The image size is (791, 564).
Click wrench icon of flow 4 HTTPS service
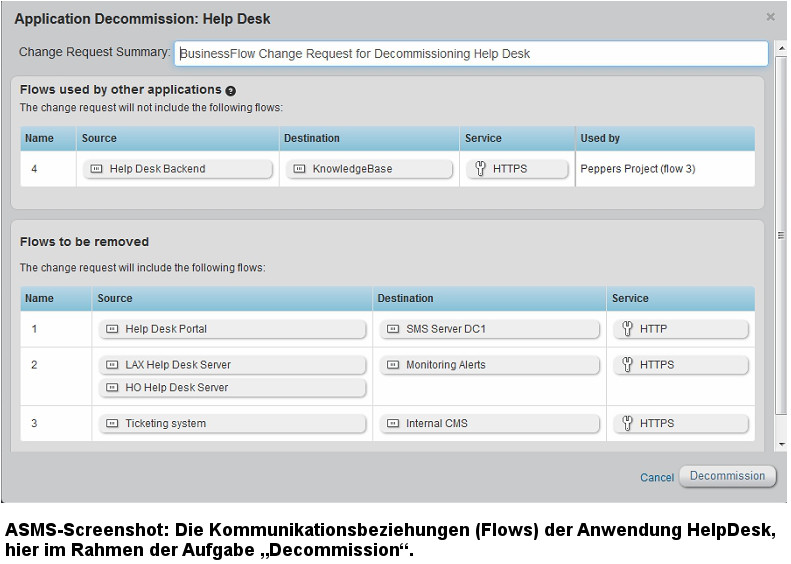(479, 169)
